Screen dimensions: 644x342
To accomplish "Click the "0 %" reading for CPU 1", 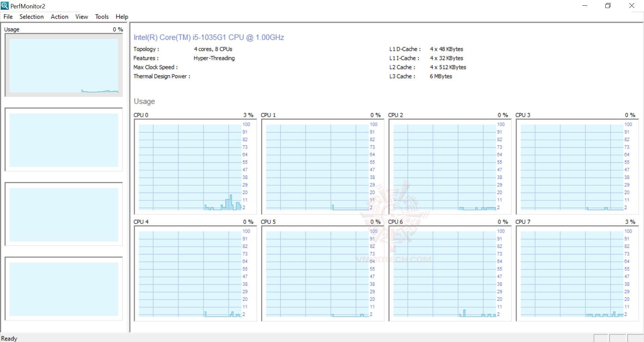I will [376, 115].
